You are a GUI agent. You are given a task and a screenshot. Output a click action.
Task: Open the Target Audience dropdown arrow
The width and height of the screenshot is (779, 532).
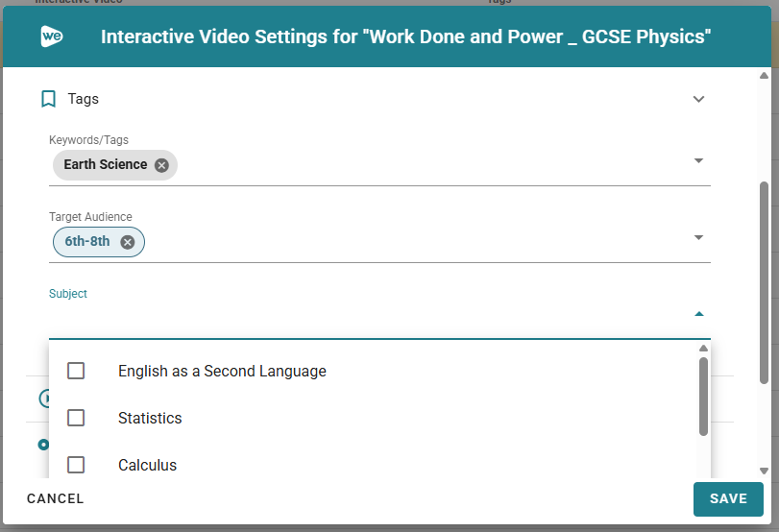click(698, 238)
